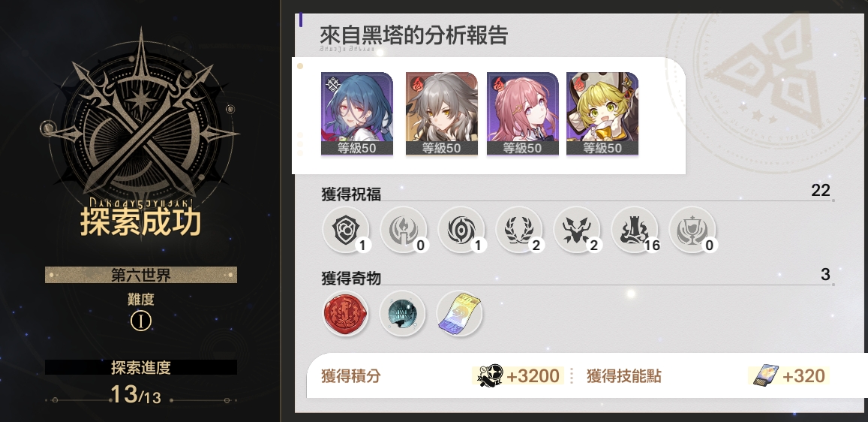Screen dimensions: 868x422
Task: Open the iridescent ticket curio
Action: tap(459, 314)
